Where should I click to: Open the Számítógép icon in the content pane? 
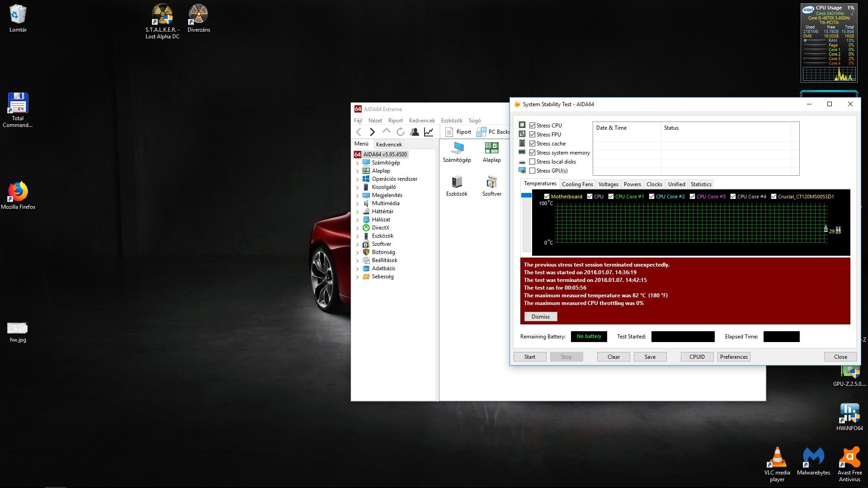pos(457,152)
